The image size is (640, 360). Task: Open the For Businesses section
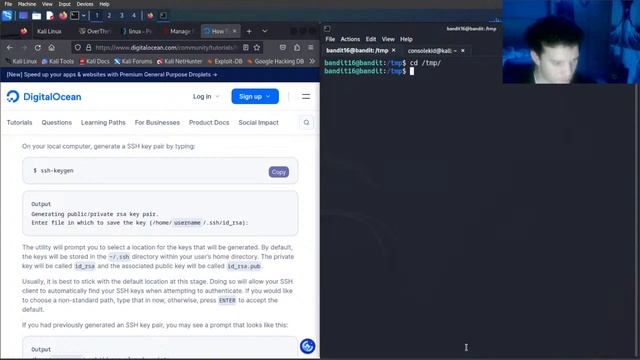tap(157, 122)
